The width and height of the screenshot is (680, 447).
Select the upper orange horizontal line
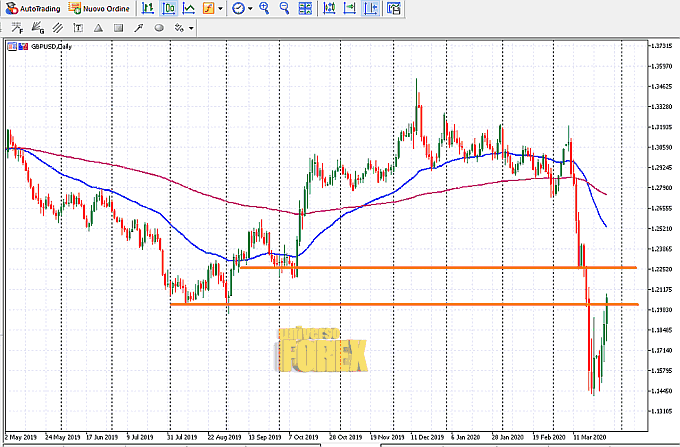[400, 267]
